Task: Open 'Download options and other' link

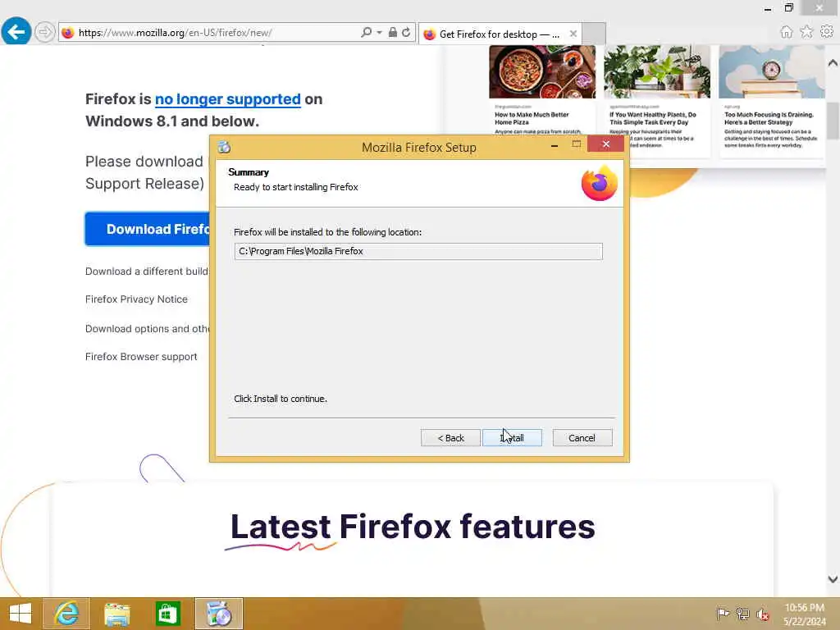Action: tap(148, 329)
